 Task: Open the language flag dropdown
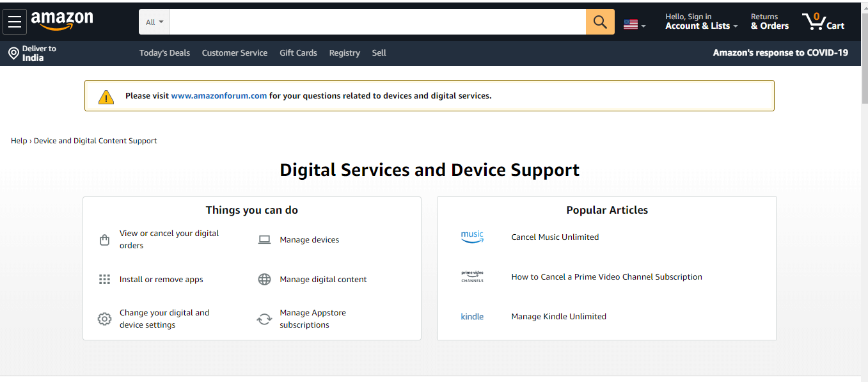click(634, 21)
